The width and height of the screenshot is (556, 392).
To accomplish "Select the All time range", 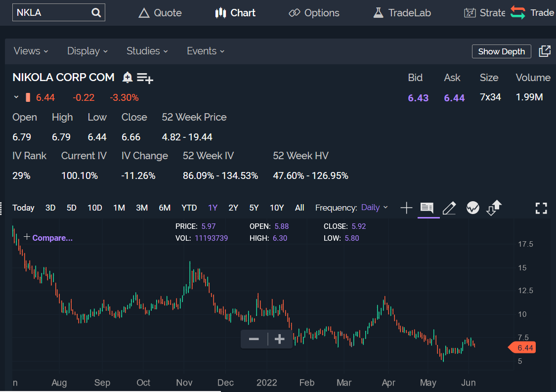I will (x=299, y=208).
